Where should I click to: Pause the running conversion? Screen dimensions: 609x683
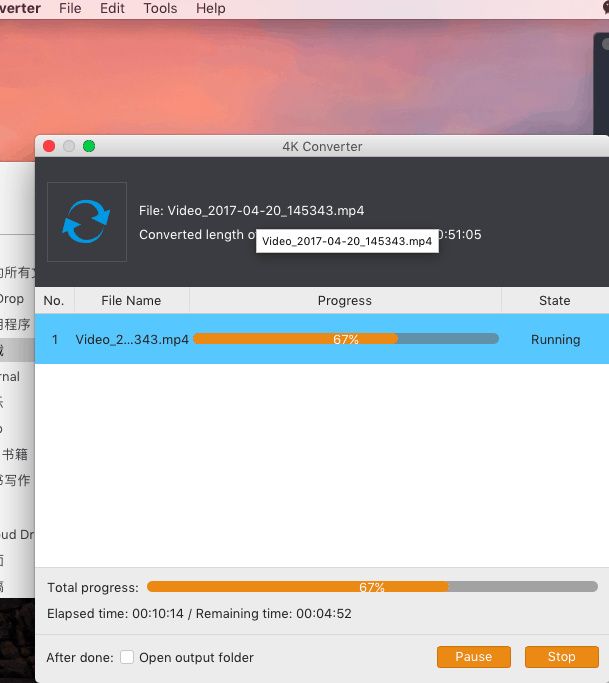474,656
